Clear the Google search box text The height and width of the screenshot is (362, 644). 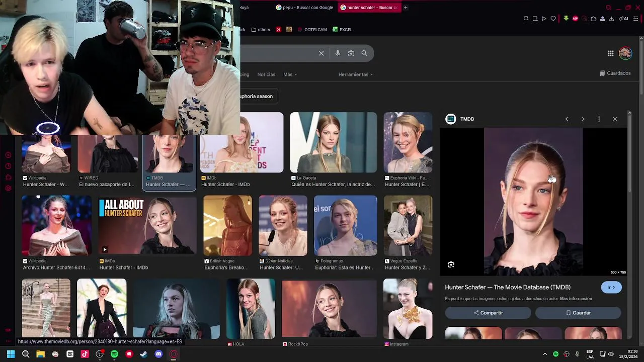point(321,53)
